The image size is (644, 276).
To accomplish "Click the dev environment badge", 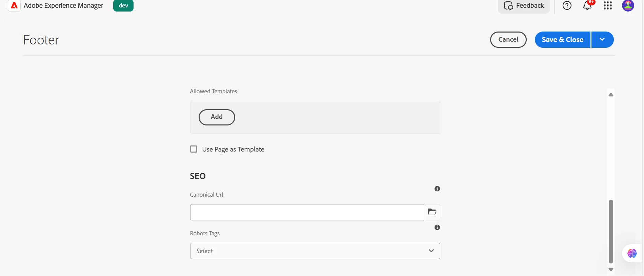I will pos(123,6).
